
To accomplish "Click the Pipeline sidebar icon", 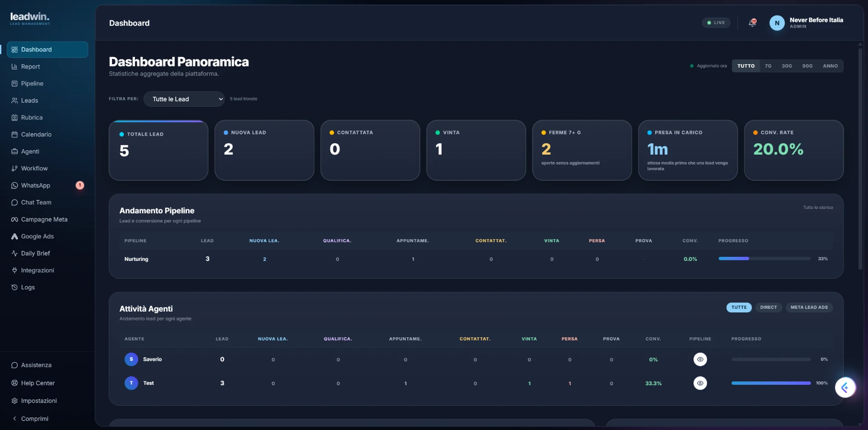I will click(14, 84).
